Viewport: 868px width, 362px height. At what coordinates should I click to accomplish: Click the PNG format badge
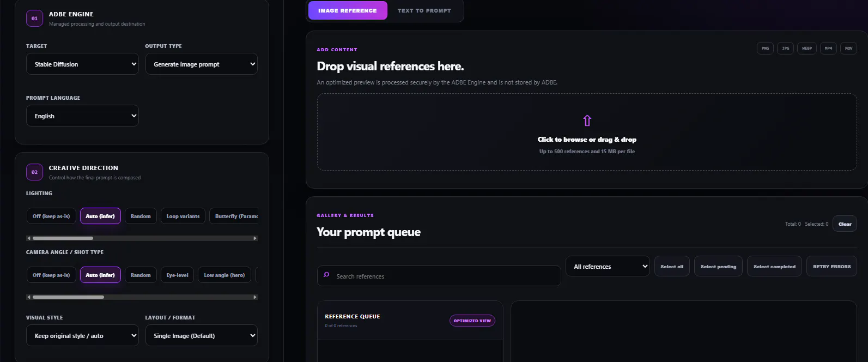click(x=765, y=49)
